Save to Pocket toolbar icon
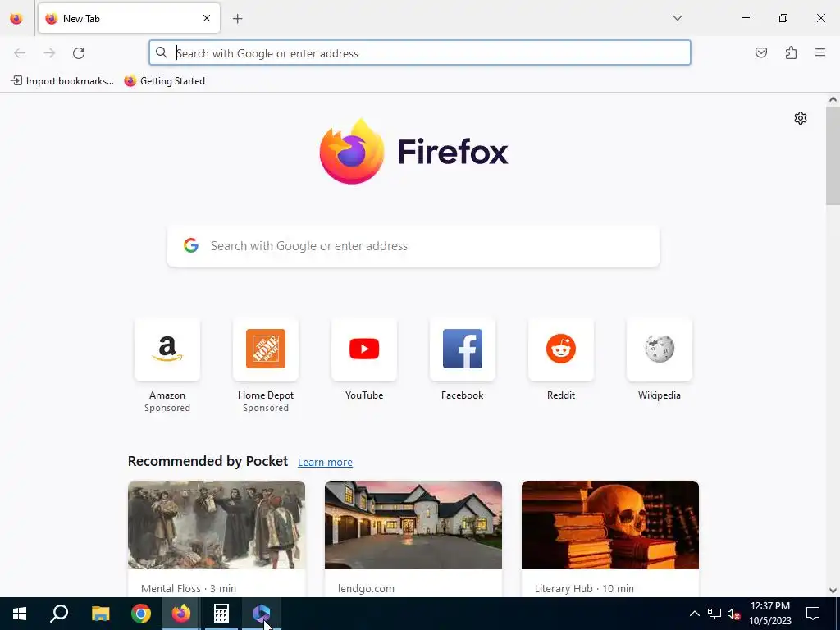Viewport: 840px width, 630px height. click(x=760, y=52)
